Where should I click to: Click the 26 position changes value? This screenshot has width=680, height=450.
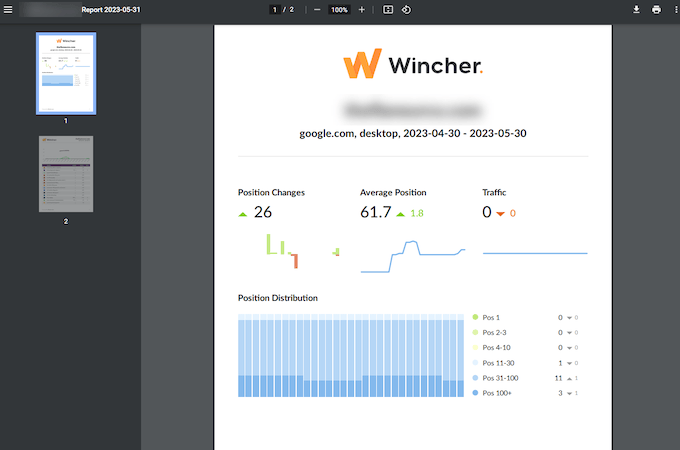263,212
